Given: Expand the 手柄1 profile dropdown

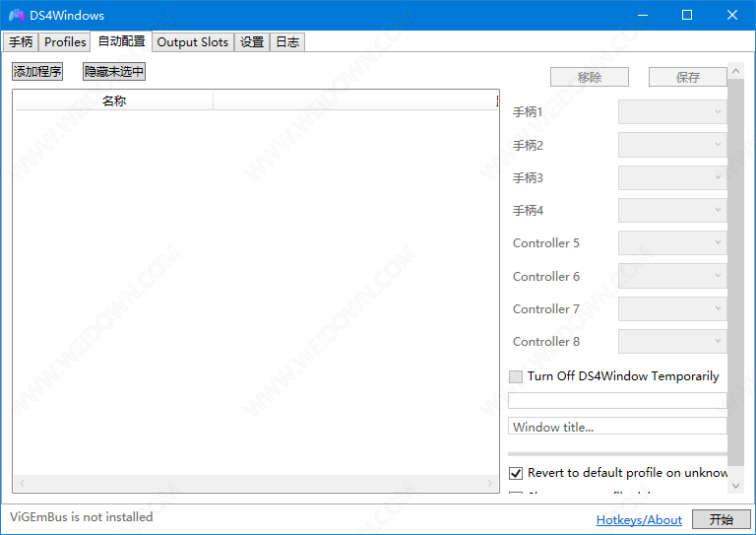Looking at the screenshot, I should coord(672,112).
